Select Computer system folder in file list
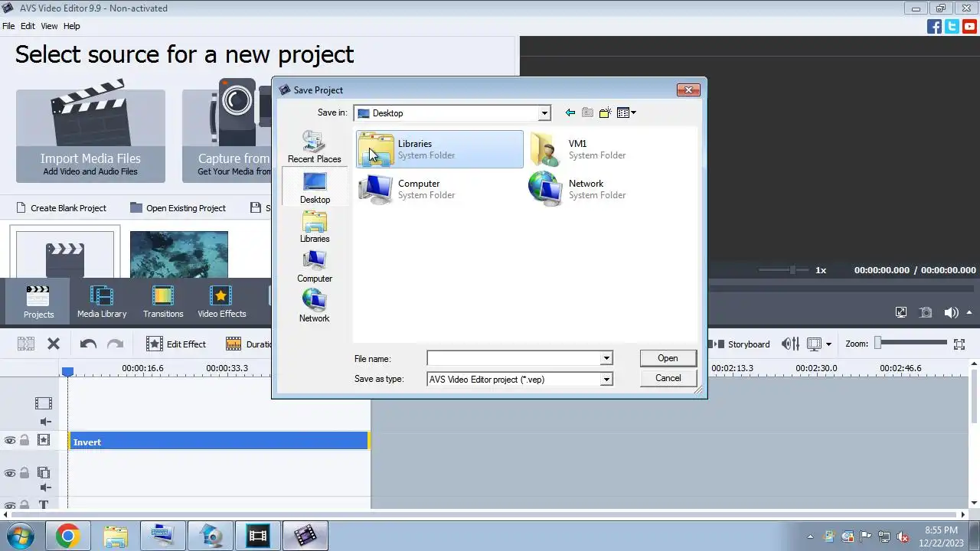980x551 pixels. click(440, 189)
